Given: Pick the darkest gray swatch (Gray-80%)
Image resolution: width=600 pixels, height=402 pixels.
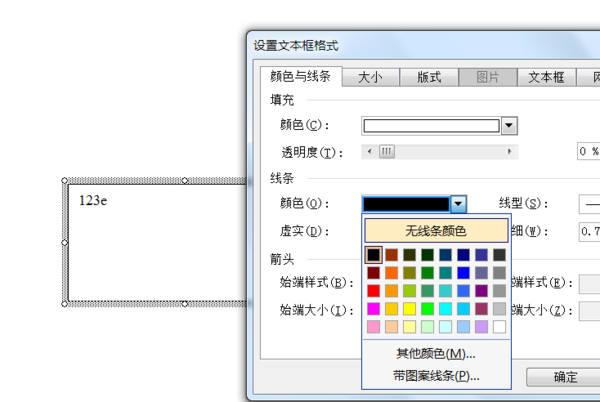Looking at the screenshot, I should point(499,255).
